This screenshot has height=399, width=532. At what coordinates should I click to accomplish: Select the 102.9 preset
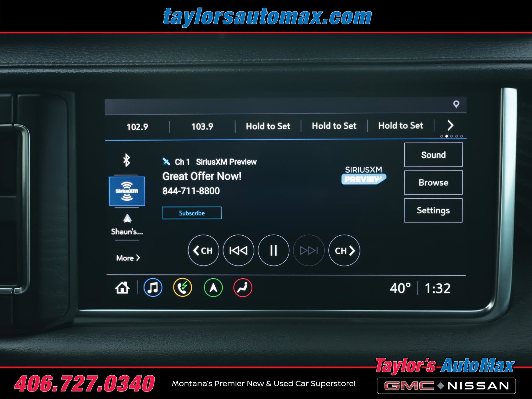click(x=137, y=127)
